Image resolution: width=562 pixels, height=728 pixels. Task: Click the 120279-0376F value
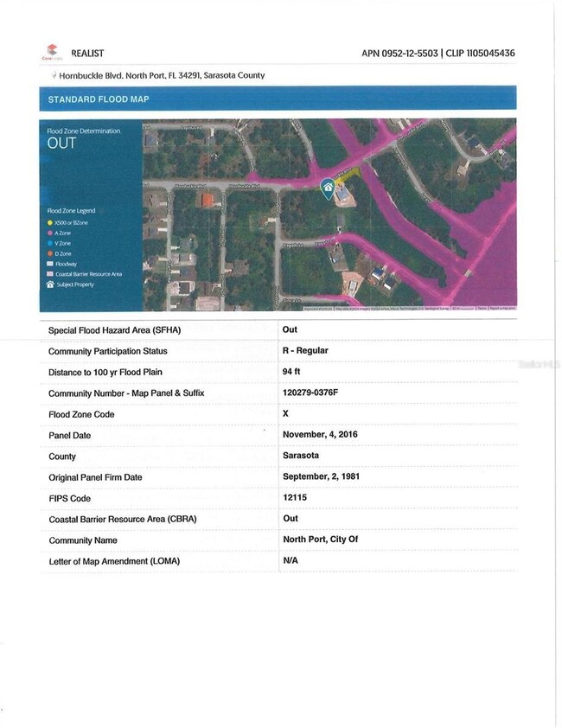coord(310,393)
